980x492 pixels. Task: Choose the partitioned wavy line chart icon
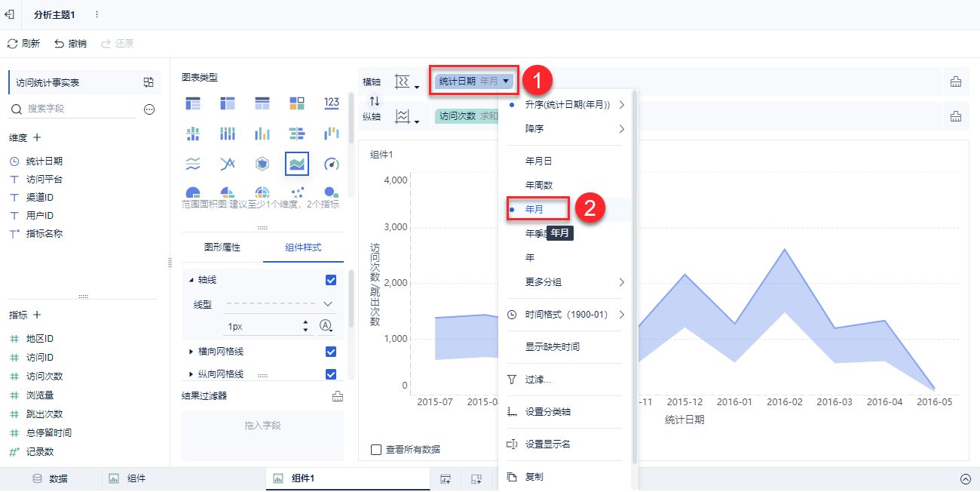[x=193, y=163]
